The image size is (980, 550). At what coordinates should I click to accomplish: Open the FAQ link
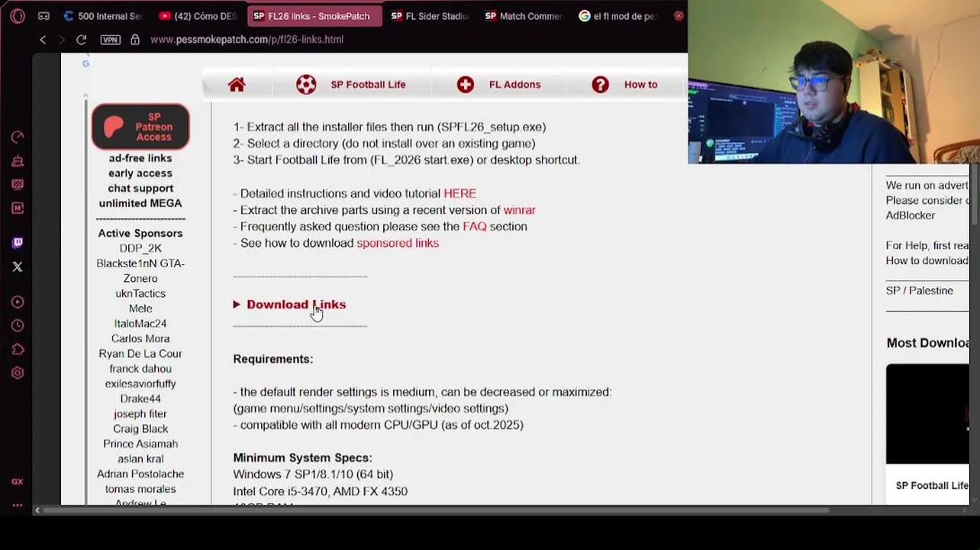click(474, 227)
